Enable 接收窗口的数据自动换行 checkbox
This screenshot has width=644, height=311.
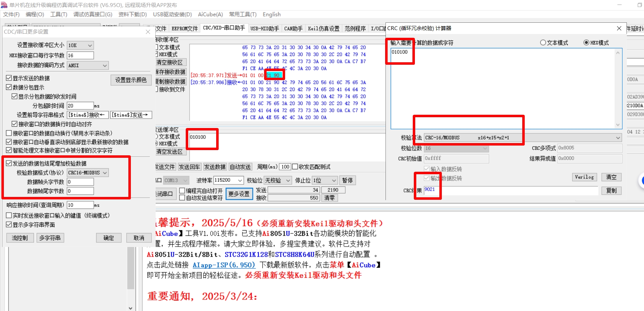(x=9, y=133)
